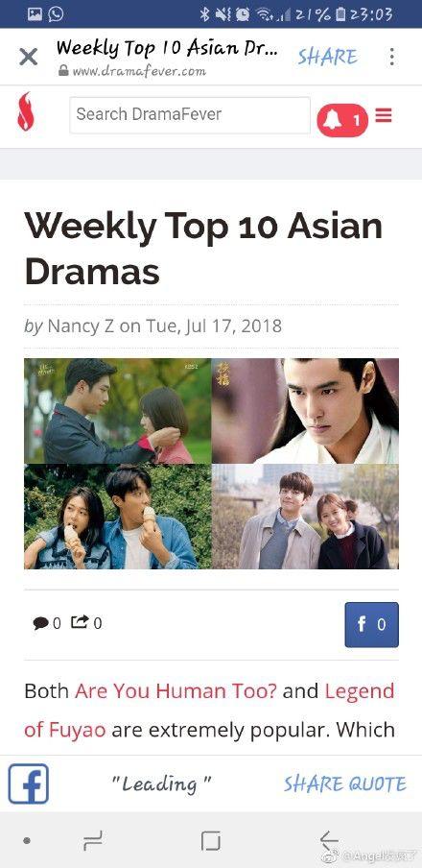Tap the comment bubble icon
The height and width of the screenshot is (868, 422).
40,623
